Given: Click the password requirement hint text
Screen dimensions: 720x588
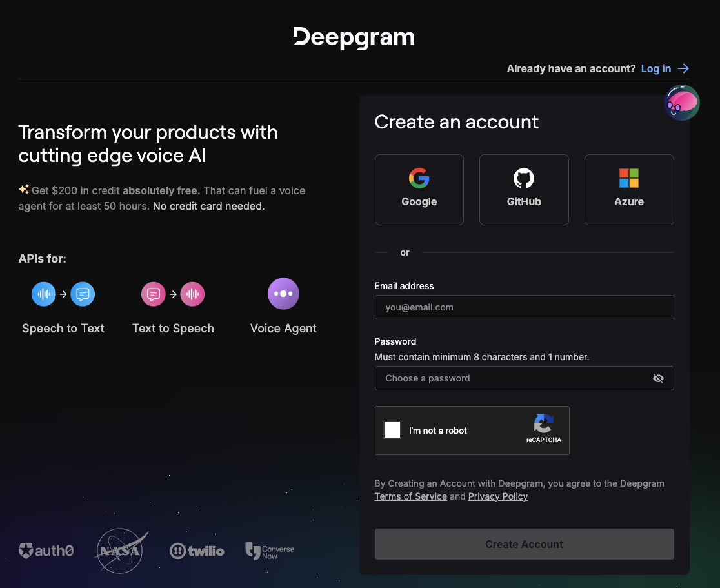Looking at the screenshot, I should coord(482,357).
